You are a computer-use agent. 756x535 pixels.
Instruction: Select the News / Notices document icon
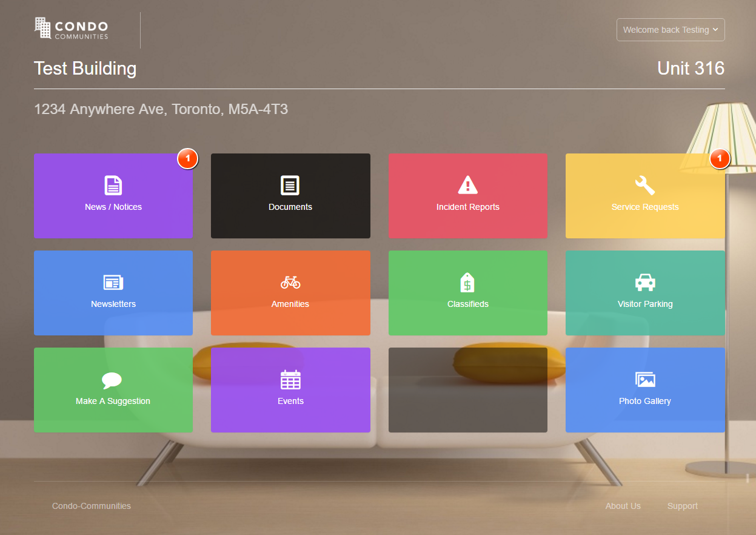tap(113, 186)
